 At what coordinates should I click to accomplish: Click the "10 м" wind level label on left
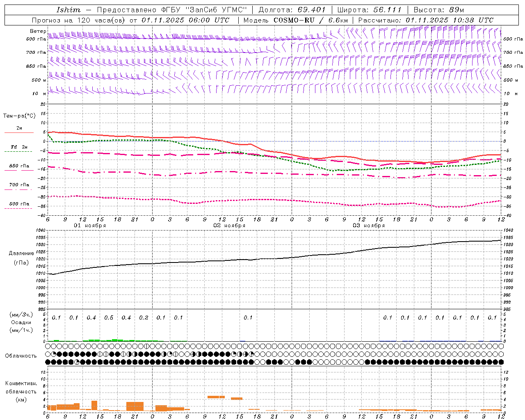click(39, 94)
